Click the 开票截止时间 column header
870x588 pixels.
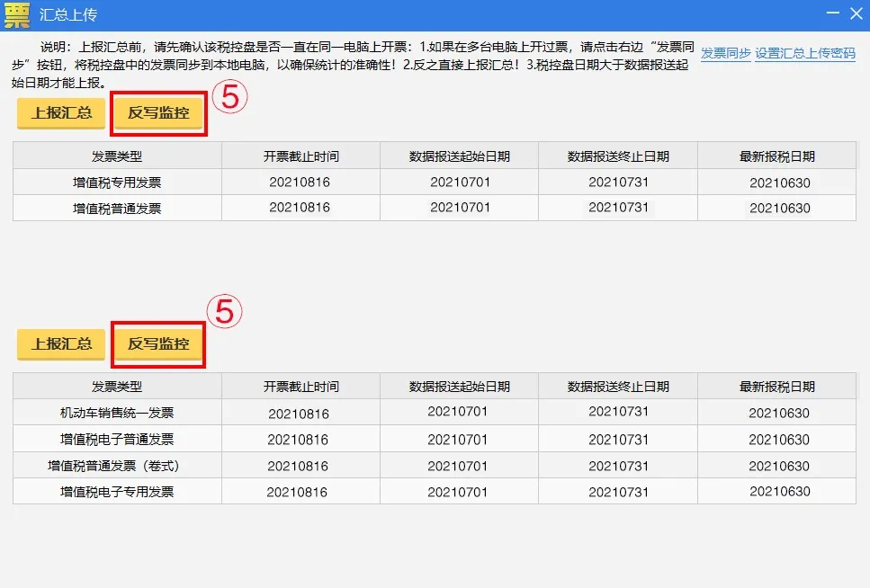pyautogui.click(x=300, y=155)
